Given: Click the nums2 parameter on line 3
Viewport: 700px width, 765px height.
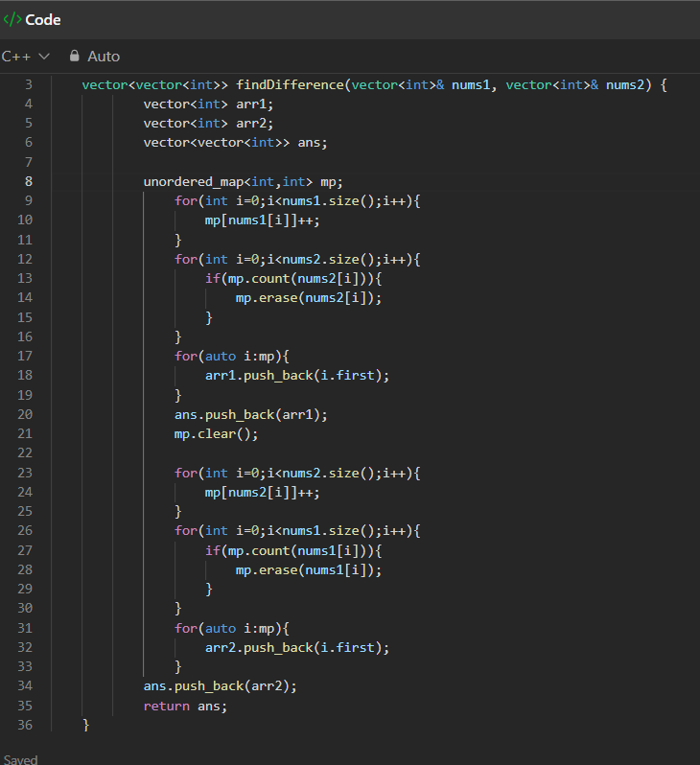Looking at the screenshot, I should (x=625, y=85).
